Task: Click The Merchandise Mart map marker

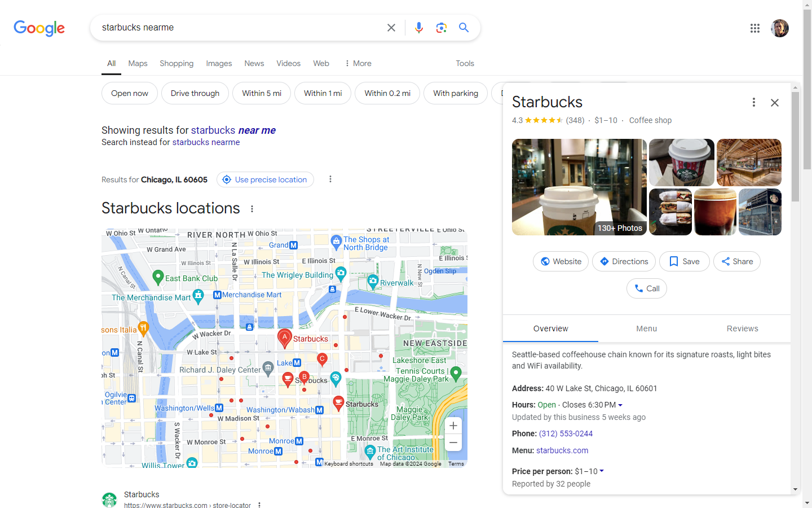Action: coord(198,296)
